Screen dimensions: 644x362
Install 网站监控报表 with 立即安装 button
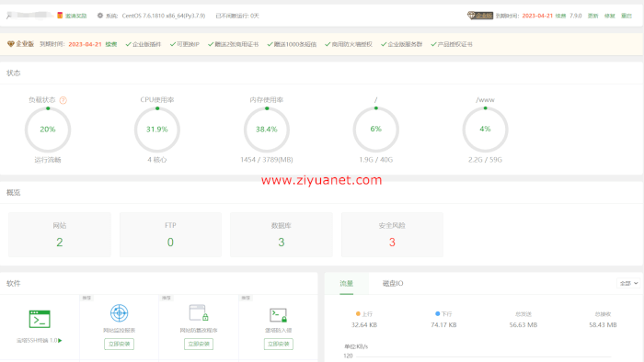click(x=119, y=344)
